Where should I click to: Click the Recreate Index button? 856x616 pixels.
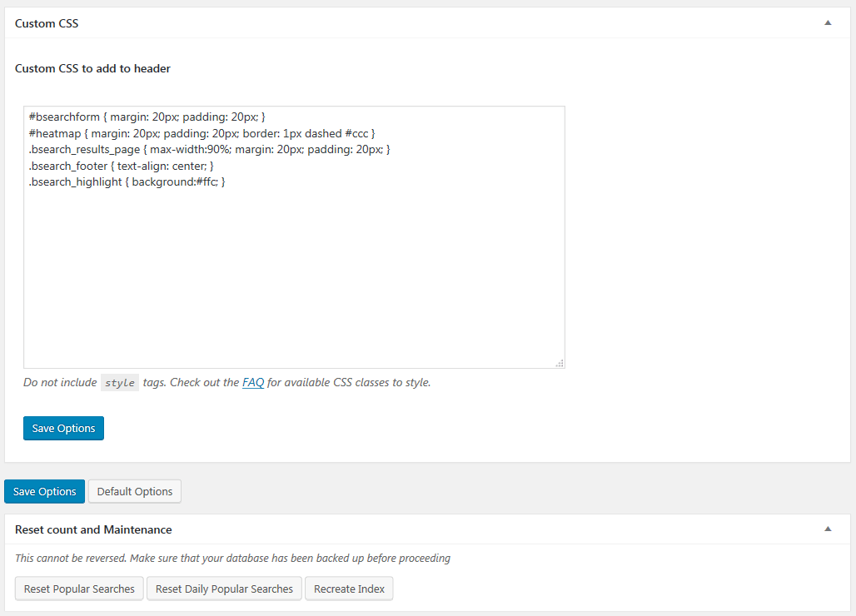tap(349, 589)
